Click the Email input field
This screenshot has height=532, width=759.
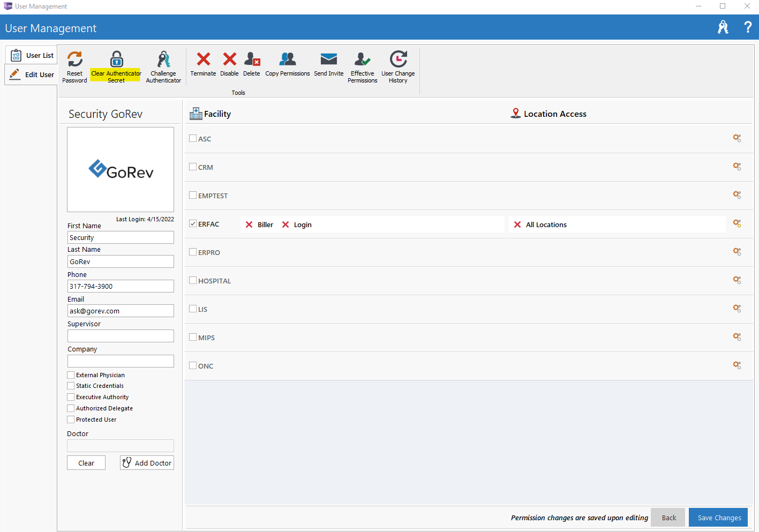pos(121,311)
